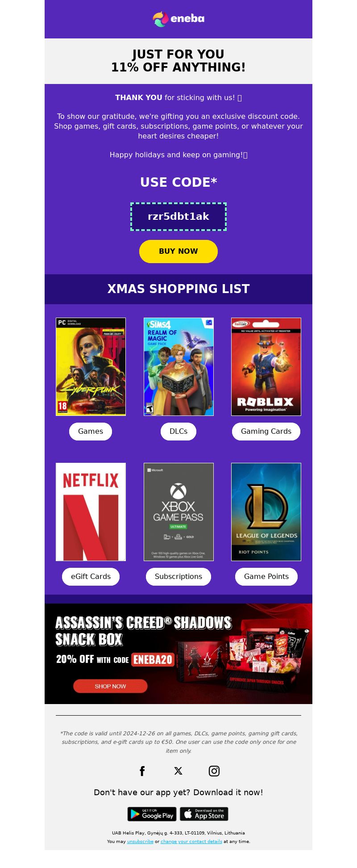This screenshot has width=357, height=868.
Task: Open the Sims 4 Realm of Magic thumbnail
Action: (178, 367)
